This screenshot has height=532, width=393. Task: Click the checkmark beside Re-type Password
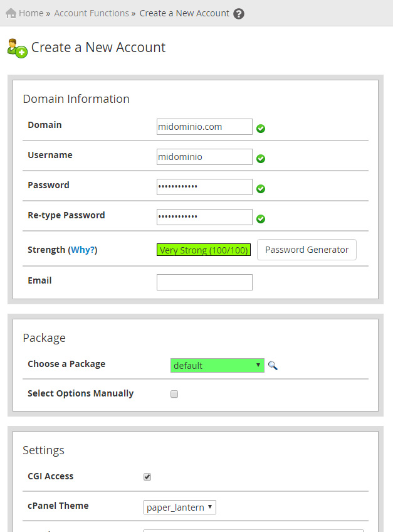point(261,218)
